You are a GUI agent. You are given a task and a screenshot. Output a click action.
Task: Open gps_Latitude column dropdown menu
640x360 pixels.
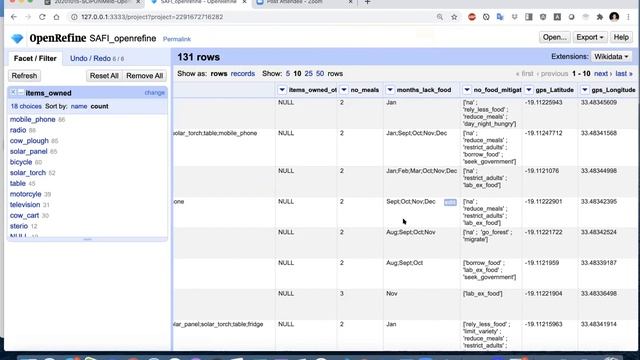click(529, 90)
